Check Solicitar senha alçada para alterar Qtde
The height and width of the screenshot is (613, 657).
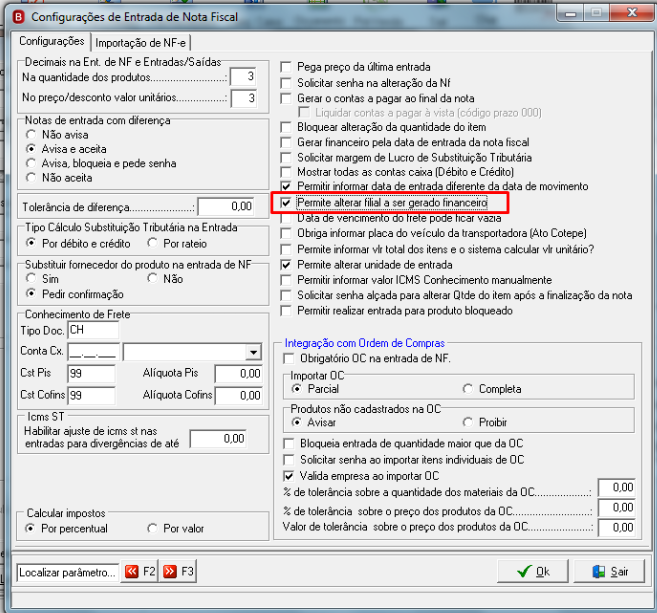(x=286, y=295)
